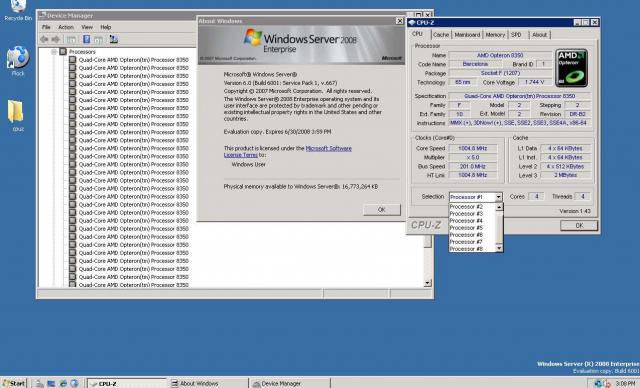Click the Multiplier value x 5.0

[x=473, y=157]
